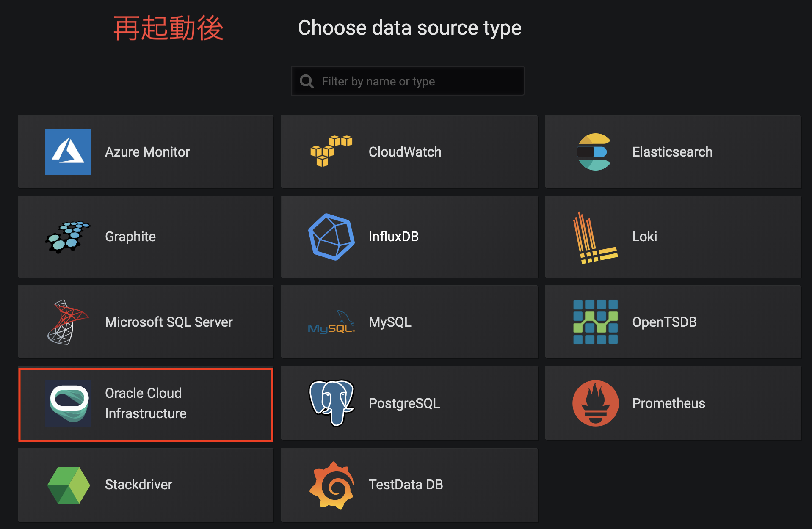Select the OpenTSDB grid icon
This screenshot has height=529, width=812.
[595, 322]
